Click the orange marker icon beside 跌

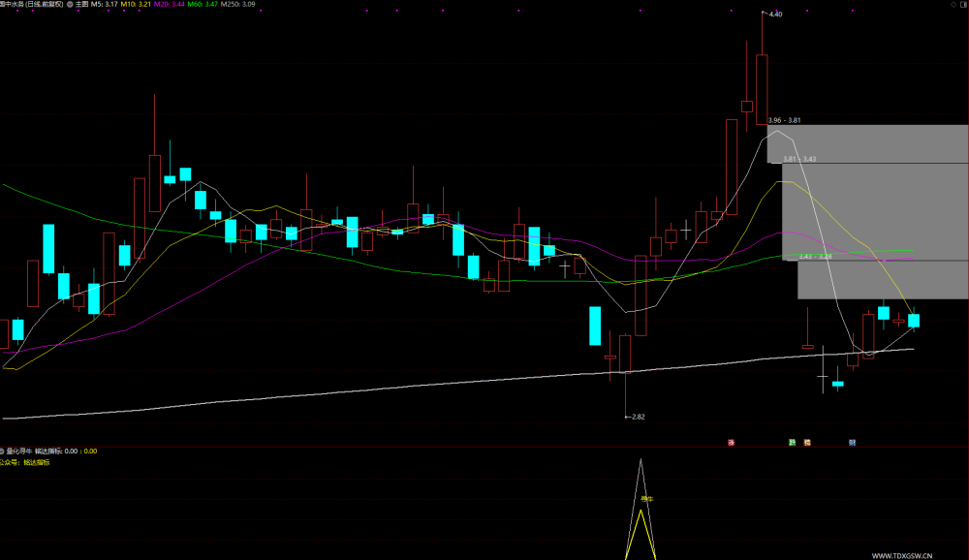tap(807, 443)
